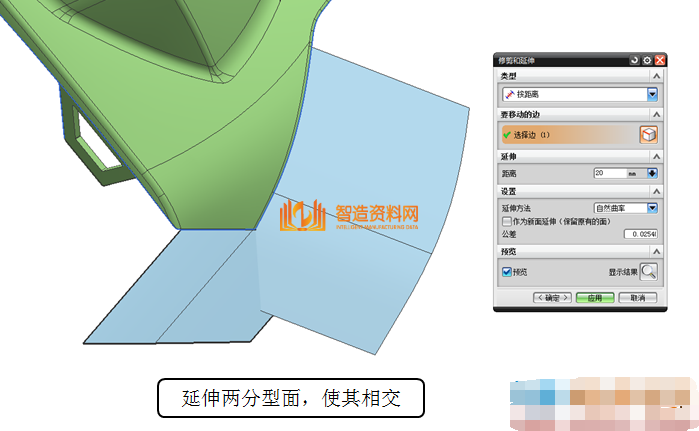This screenshot has height=431, width=699.
Task: Click the 显示结果 magnifier icon
Action: click(x=649, y=272)
